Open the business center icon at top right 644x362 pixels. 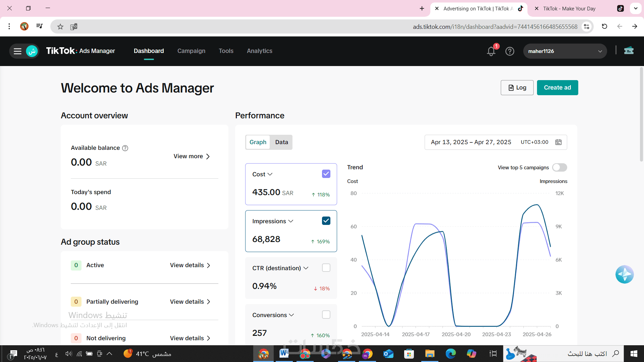629,51
